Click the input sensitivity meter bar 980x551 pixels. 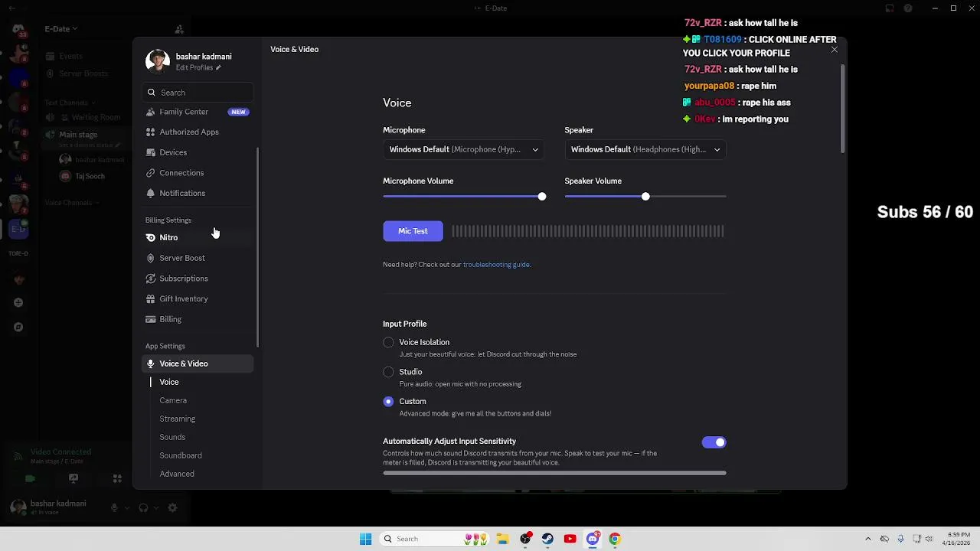pos(554,473)
